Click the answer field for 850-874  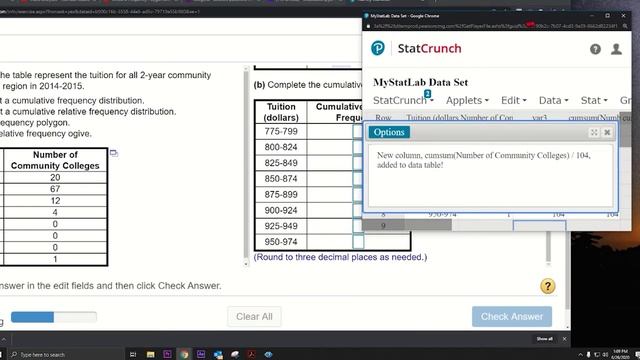point(358,178)
